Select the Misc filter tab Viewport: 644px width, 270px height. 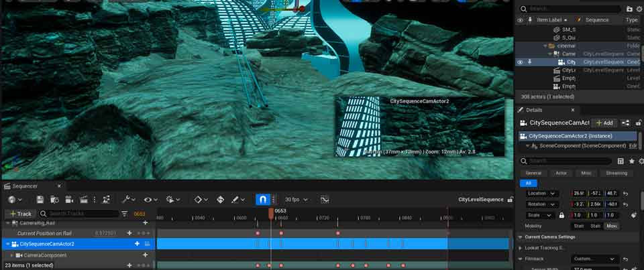pos(586,173)
